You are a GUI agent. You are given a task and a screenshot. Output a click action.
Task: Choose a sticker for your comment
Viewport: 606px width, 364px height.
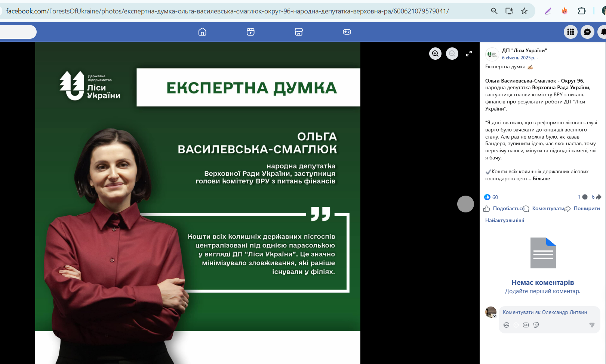point(536,325)
